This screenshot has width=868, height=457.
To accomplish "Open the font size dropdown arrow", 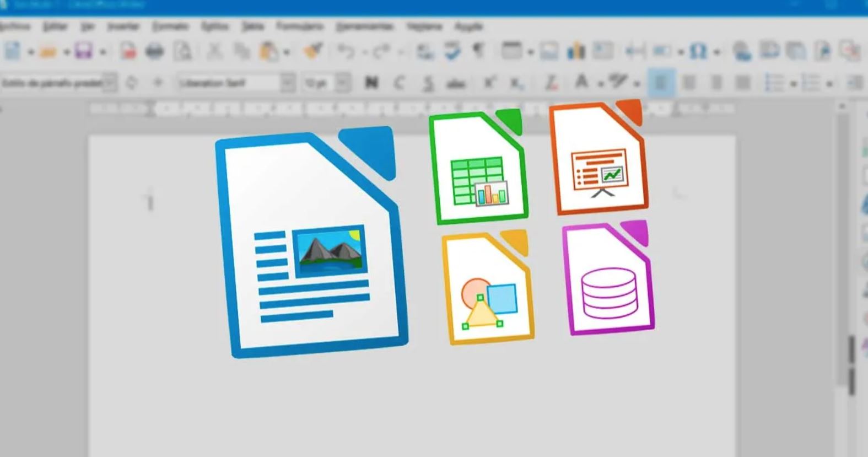I will pyautogui.click(x=343, y=83).
